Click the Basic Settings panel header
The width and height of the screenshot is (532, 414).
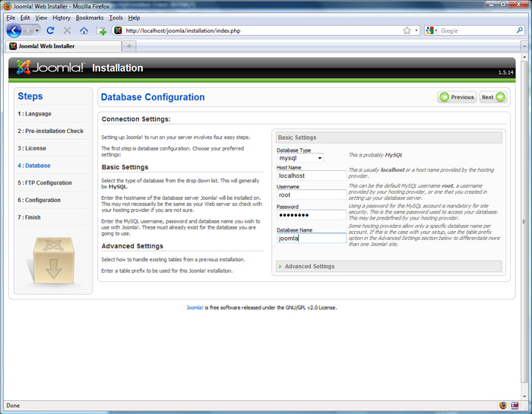point(389,137)
